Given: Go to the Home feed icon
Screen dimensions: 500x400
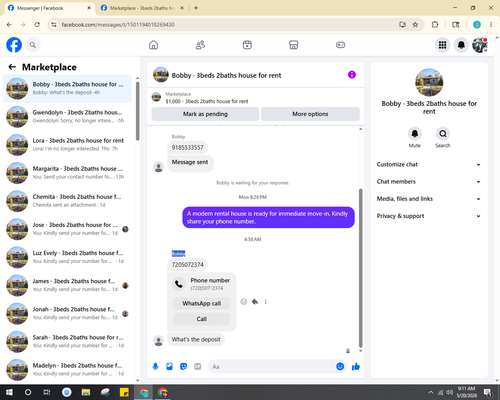Looking at the screenshot, I should 153,45.
